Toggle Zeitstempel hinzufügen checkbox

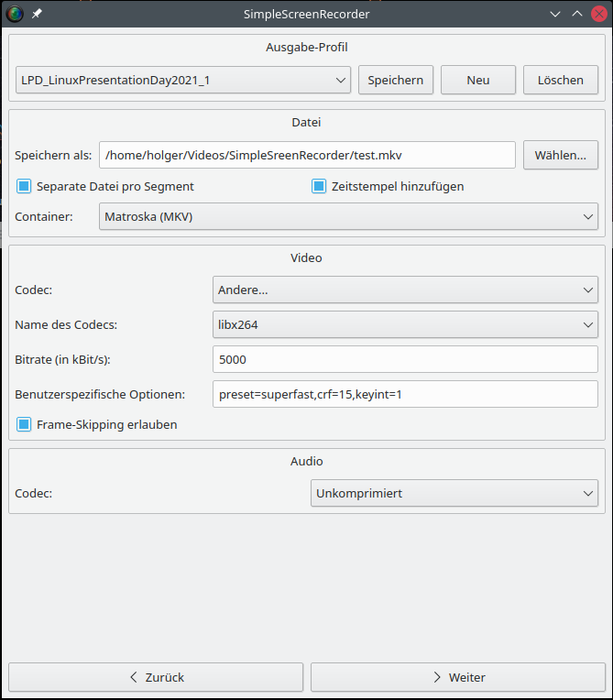(319, 186)
